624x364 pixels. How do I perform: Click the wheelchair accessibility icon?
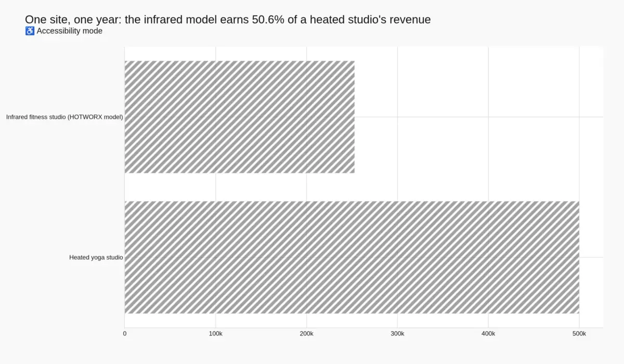30,31
